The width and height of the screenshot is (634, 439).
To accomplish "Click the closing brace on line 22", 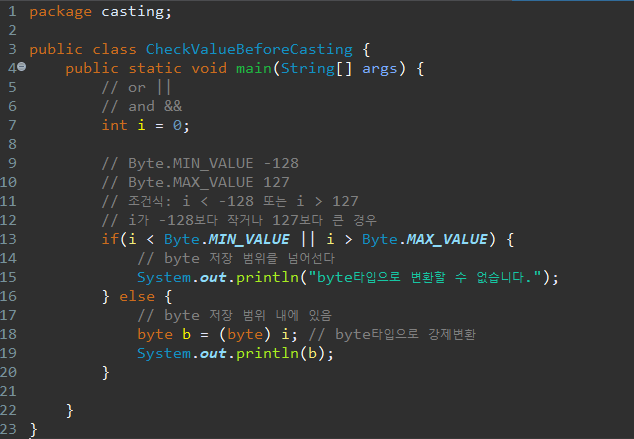I will (70, 411).
